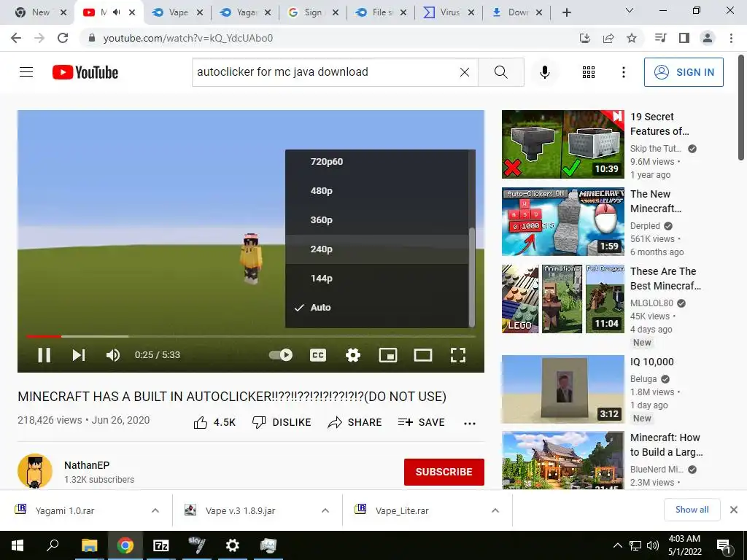This screenshot has height=560, width=747.
Task: Open the Yagami 1.0.rar downloaded file
Action: click(x=65, y=510)
